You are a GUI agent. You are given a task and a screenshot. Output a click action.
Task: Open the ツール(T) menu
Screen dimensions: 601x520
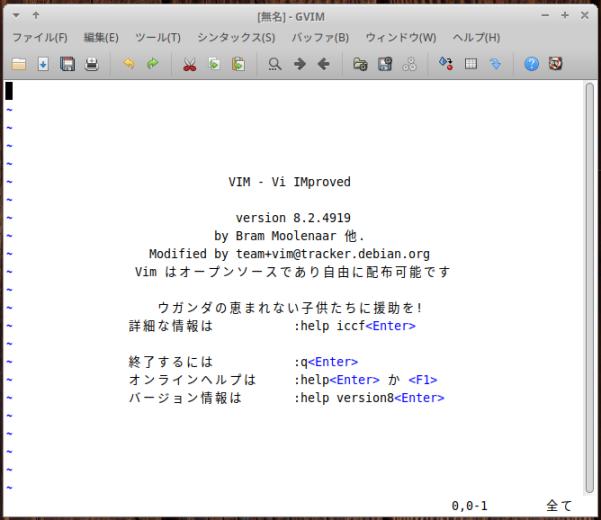(158, 38)
